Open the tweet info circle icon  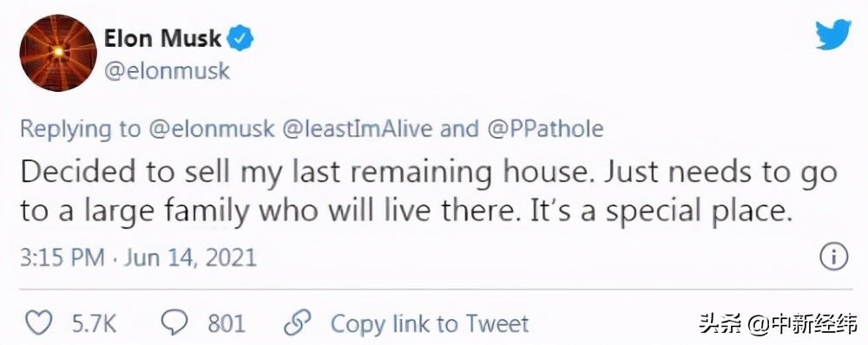833,257
